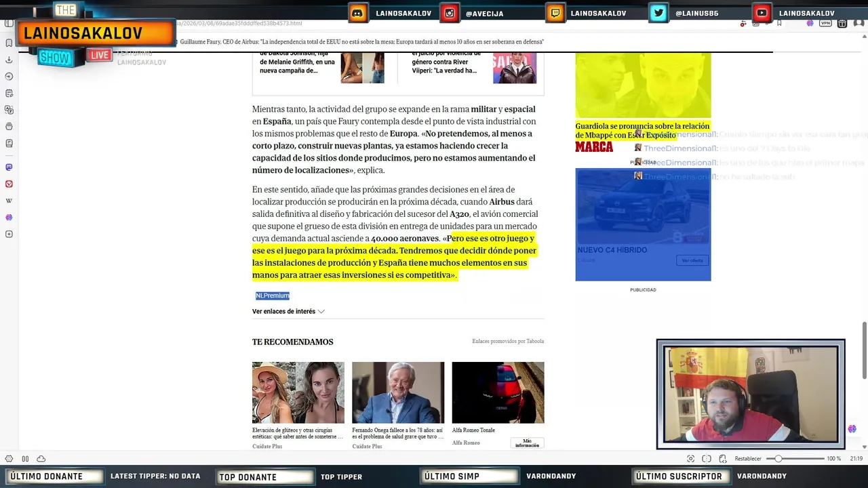Click the bookmark page icon in address bar
Image resolution: width=868 pixels, height=488 pixels.
[x=779, y=23]
